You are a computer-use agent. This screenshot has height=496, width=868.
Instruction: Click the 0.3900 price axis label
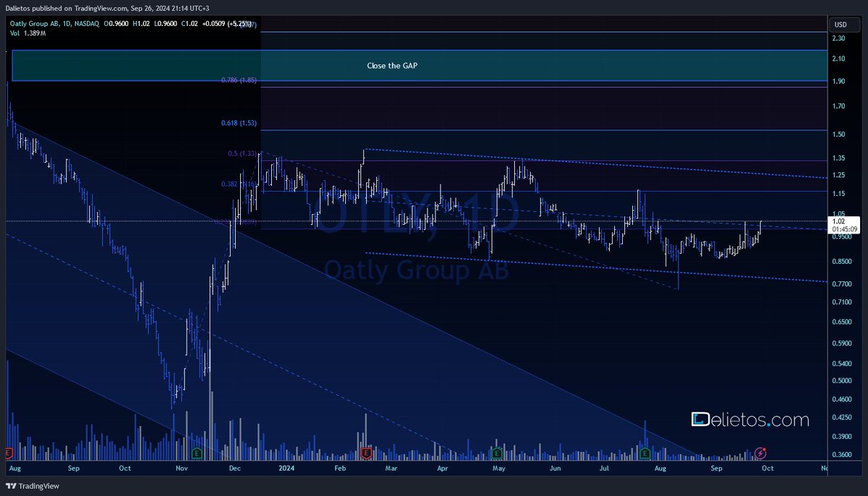[x=842, y=437]
